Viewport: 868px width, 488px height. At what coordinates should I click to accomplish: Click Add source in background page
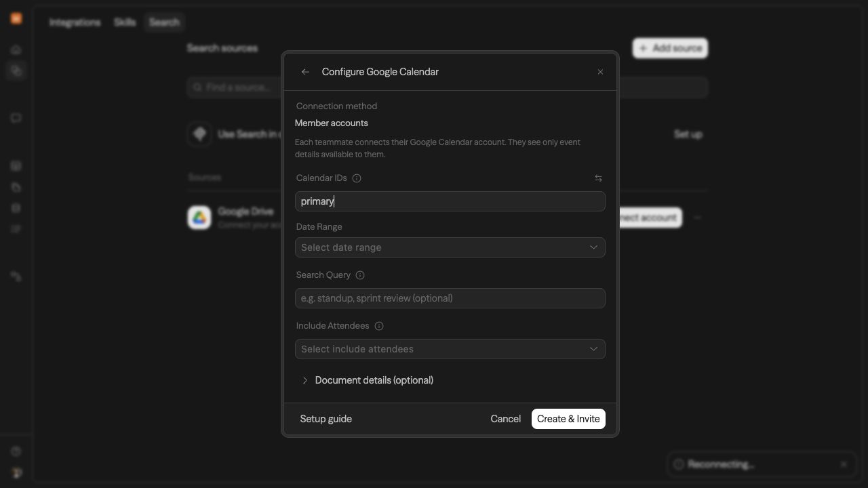[x=670, y=48]
